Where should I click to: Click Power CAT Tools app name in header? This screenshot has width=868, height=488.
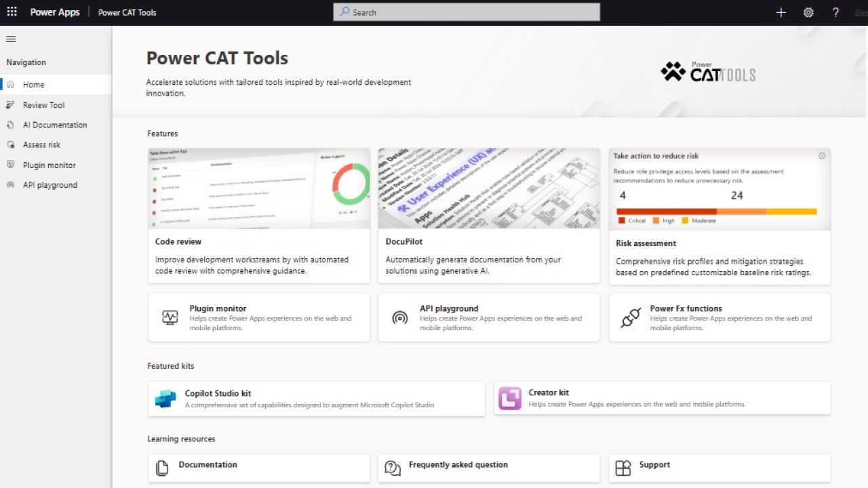(x=127, y=12)
